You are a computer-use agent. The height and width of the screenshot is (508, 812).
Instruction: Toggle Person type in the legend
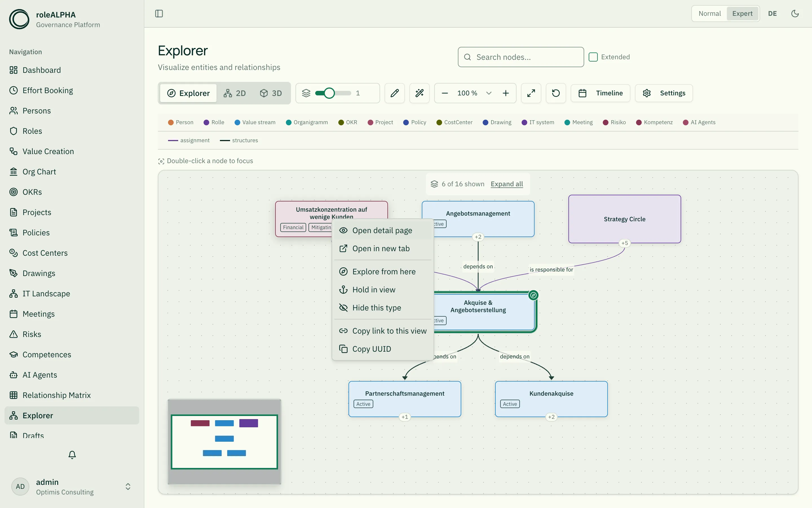point(180,122)
